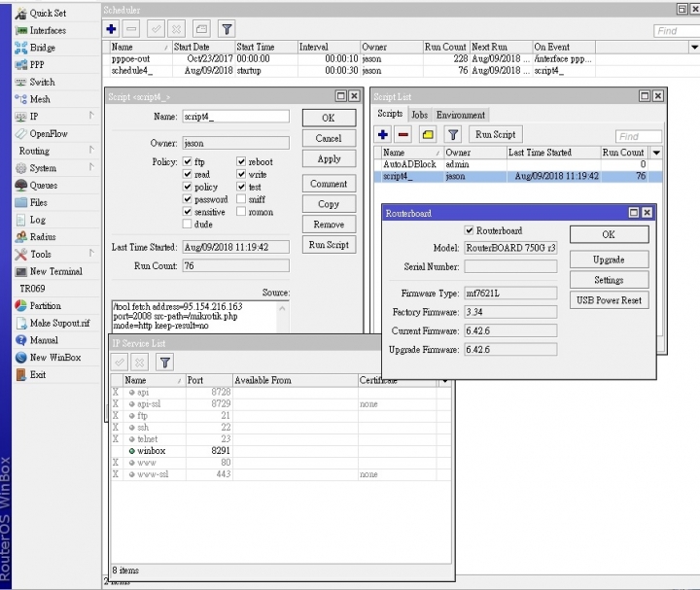The width and height of the screenshot is (700, 590).
Task: Open Files in sidebar
Action: coord(38,203)
